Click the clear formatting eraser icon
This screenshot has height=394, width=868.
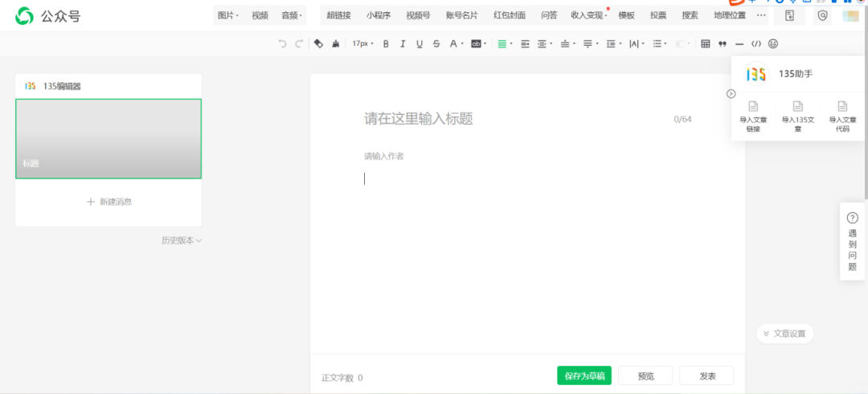pyautogui.click(x=318, y=44)
